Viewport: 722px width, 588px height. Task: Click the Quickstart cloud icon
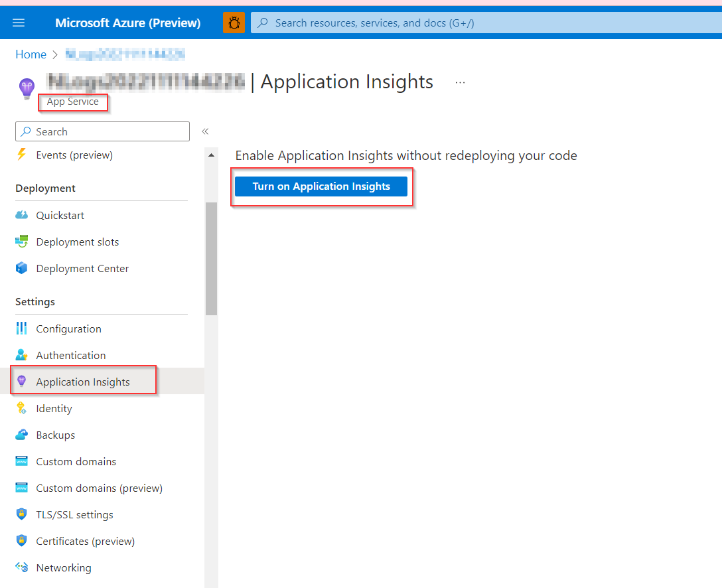pos(22,215)
